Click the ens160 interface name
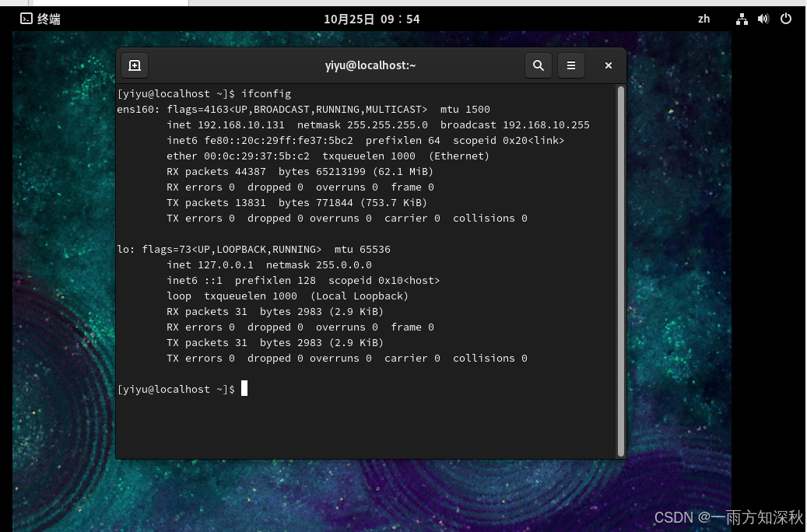 [135, 109]
